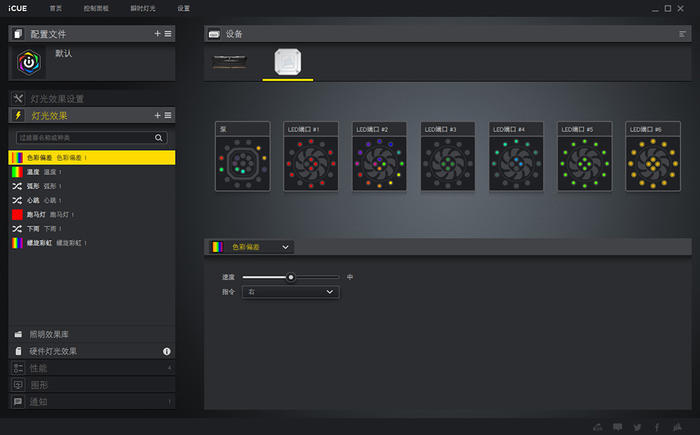Expand the 通知 notifications section
The image size is (700, 435).
pyautogui.click(x=92, y=402)
